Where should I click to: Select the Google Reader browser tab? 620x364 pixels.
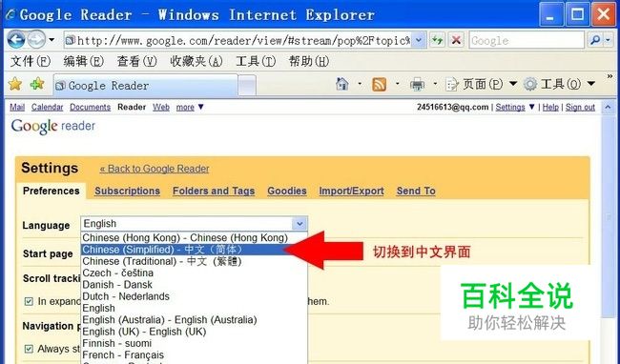click(x=145, y=85)
